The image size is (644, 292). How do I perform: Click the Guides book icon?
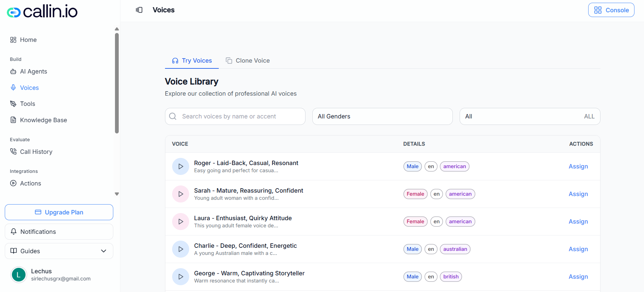tap(14, 251)
